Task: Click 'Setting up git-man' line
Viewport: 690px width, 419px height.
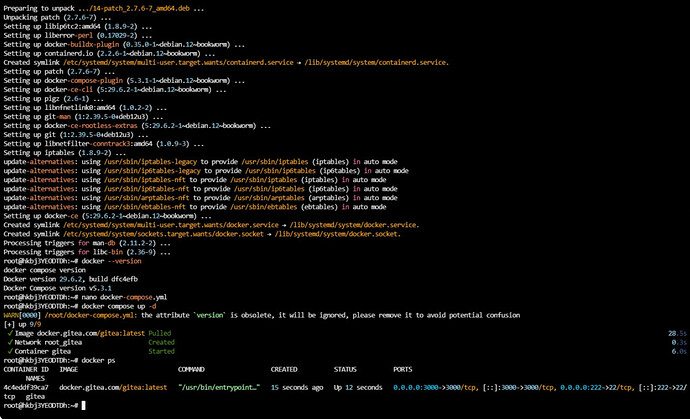Action: pos(84,117)
